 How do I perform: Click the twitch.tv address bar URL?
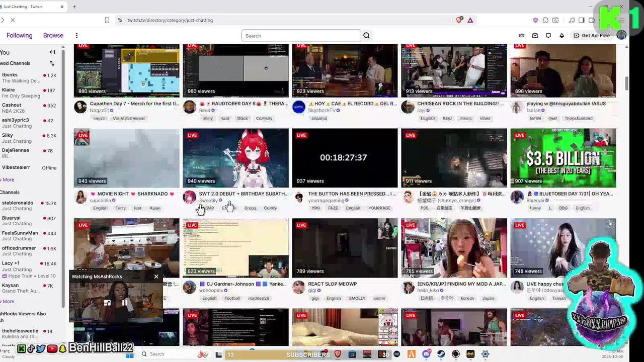pos(170,20)
